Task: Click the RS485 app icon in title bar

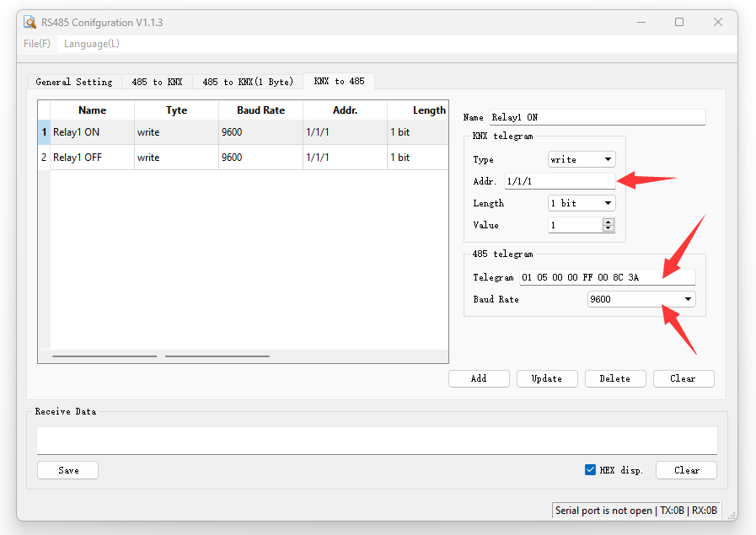Action: (30, 23)
